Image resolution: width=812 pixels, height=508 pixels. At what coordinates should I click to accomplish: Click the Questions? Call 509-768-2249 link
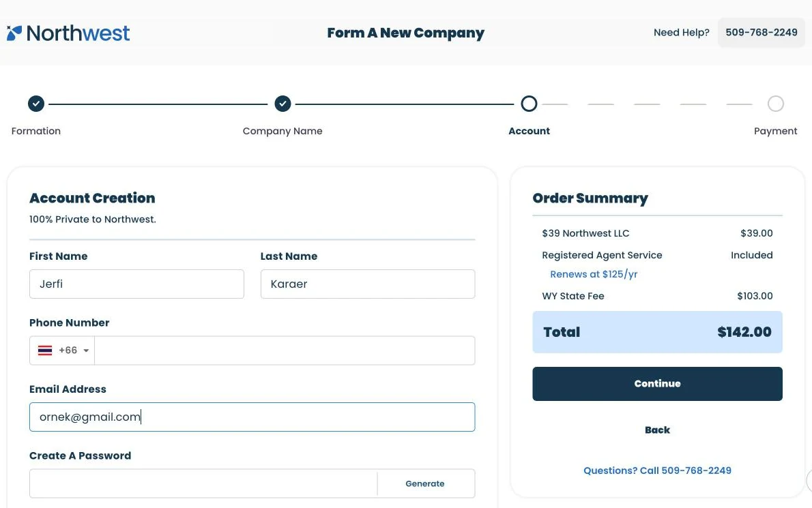[657, 470]
